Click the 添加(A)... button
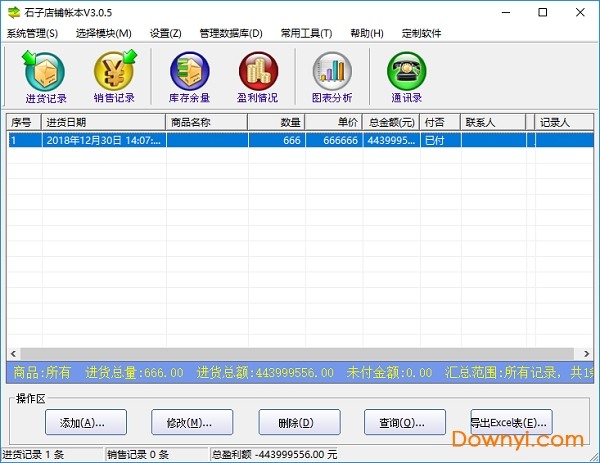 tap(86, 422)
